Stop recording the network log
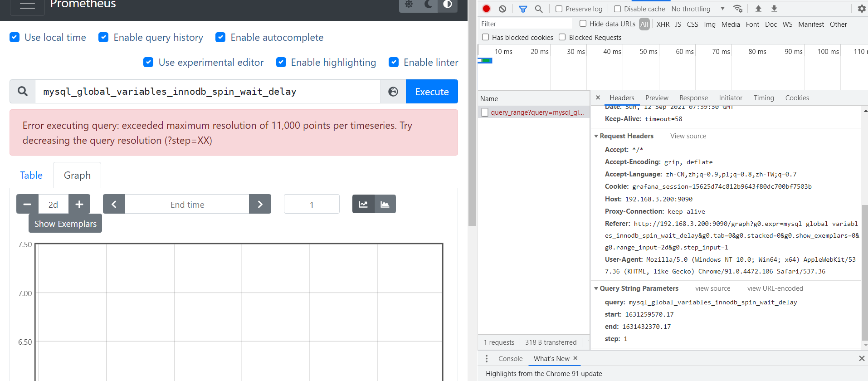This screenshot has width=868, height=381. (x=486, y=9)
